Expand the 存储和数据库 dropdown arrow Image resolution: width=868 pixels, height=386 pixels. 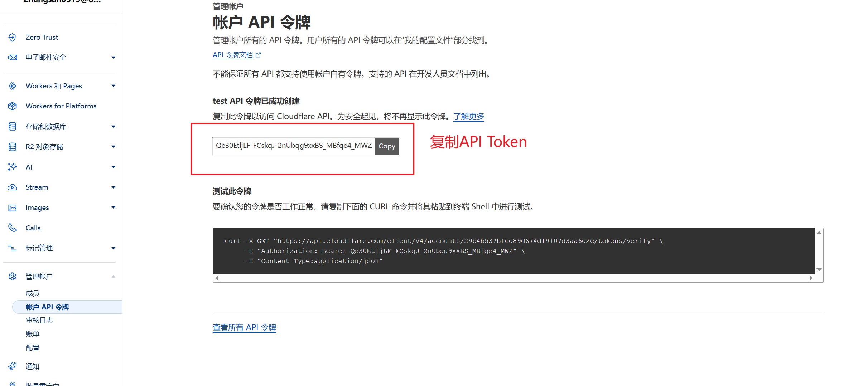(x=113, y=126)
